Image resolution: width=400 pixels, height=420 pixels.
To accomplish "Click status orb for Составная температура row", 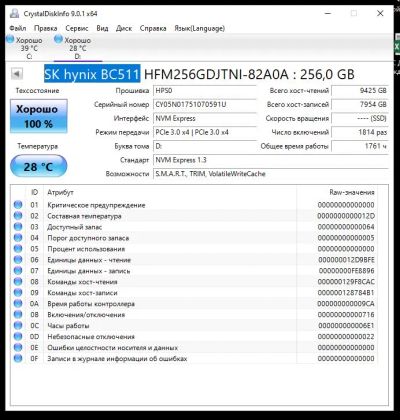I will tap(18, 216).
